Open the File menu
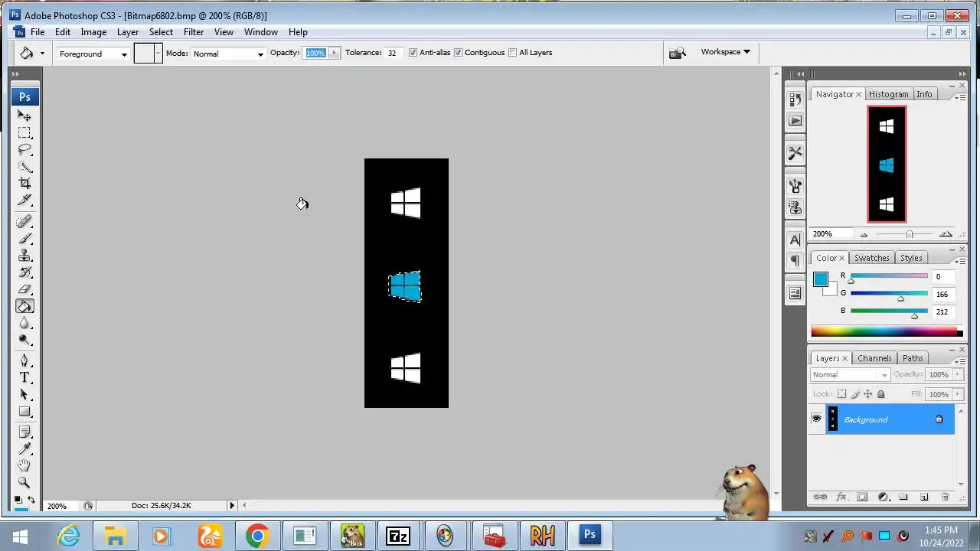Viewport: 980px width, 551px height. (37, 32)
